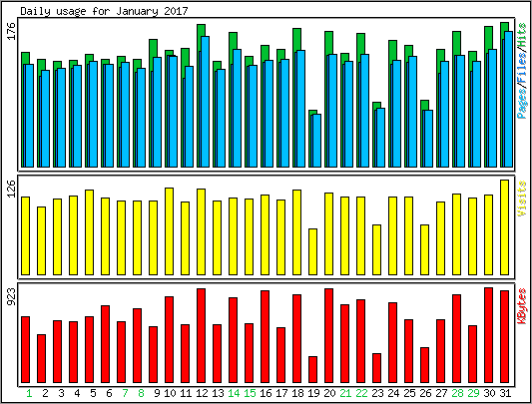Image resolution: width=532 pixels, height=404 pixels.
Task: Select the light blue Pages bar for day 31
Action: pyautogui.click(x=509, y=99)
